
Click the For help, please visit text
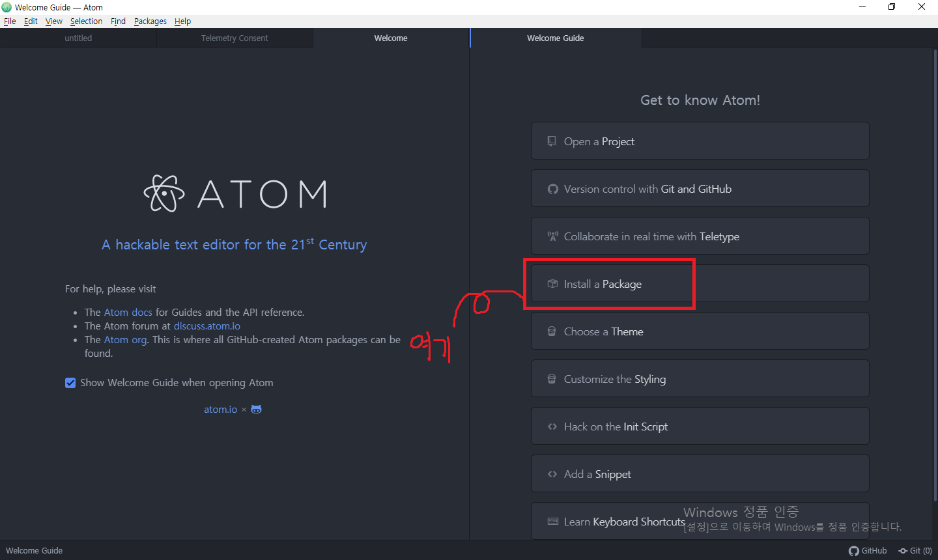tap(111, 288)
